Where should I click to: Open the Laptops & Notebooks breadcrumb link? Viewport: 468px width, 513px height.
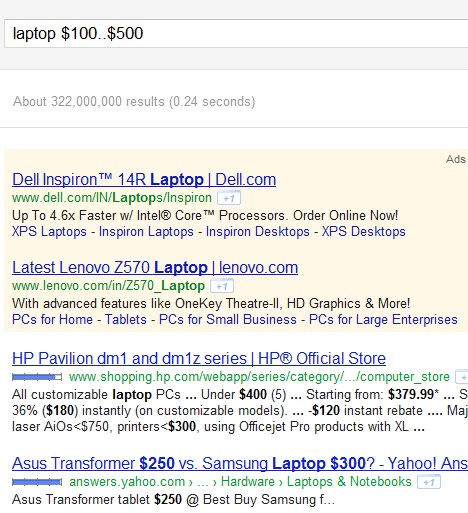(x=349, y=482)
